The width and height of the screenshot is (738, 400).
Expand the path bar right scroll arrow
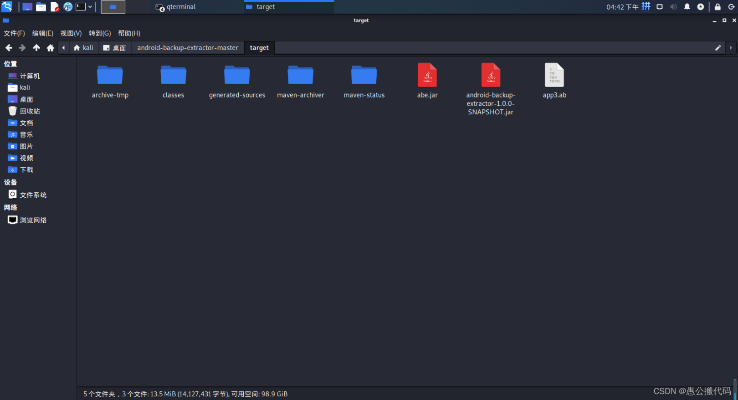click(x=731, y=47)
